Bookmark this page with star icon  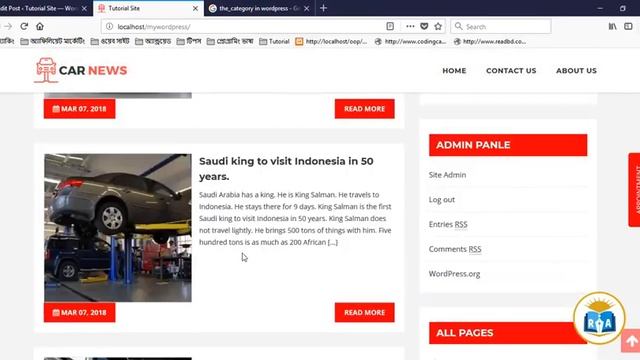click(x=438, y=27)
